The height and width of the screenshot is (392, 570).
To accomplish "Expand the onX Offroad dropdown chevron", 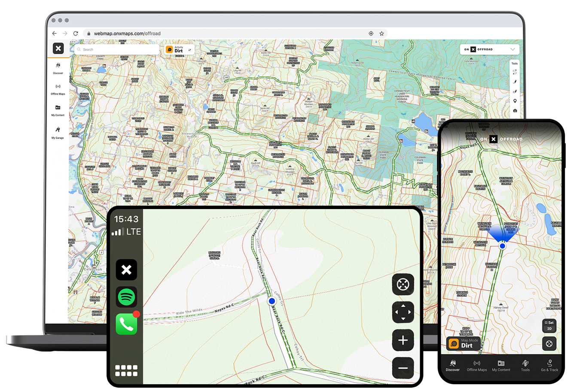I will click(512, 49).
